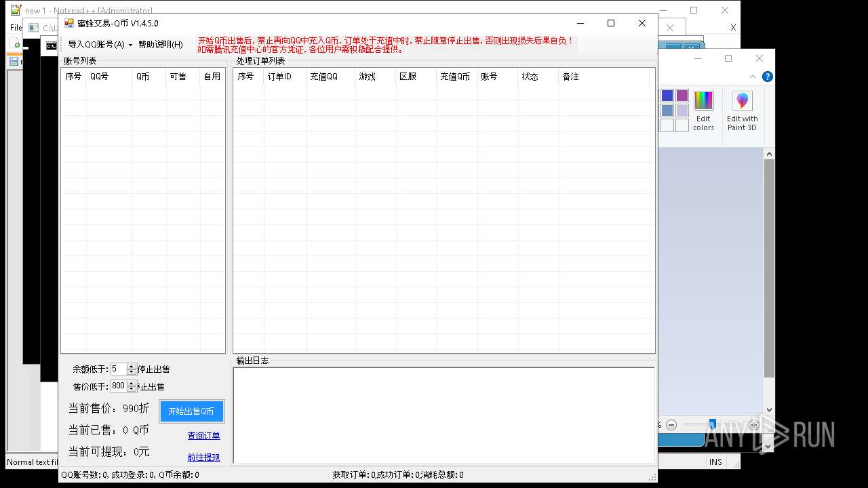This screenshot has height=488, width=868.
Task: Click the command prompt window title icon
Action: pos(51,46)
